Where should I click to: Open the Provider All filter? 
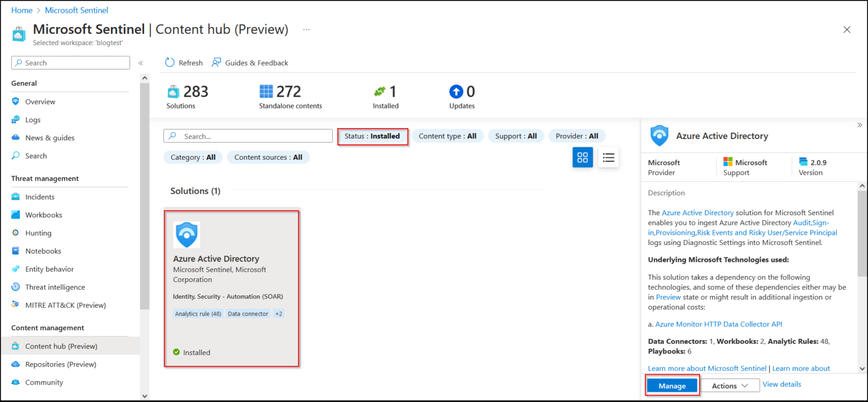576,136
